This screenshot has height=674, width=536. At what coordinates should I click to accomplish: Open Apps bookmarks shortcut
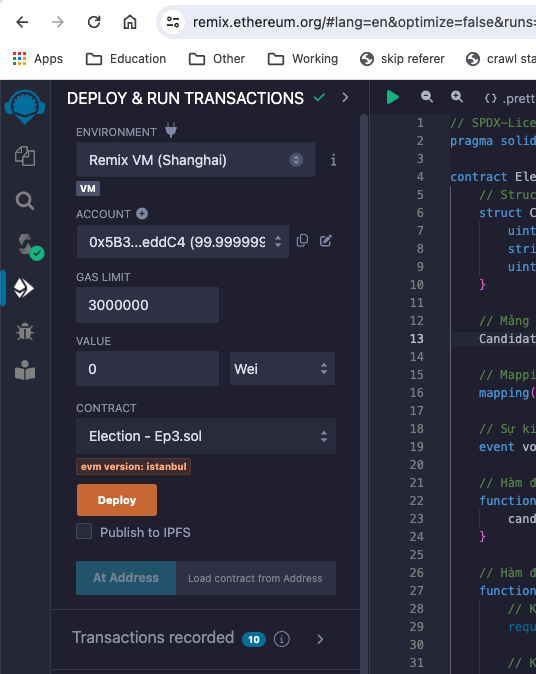38,58
